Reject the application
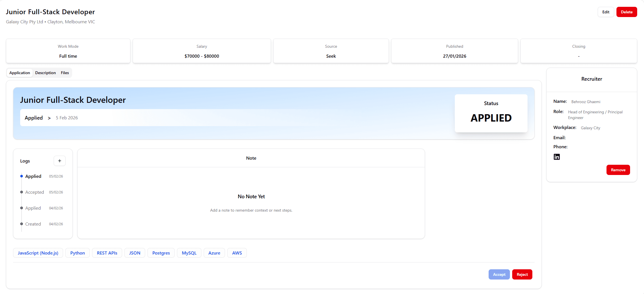This screenshot has height=294, width=644. 522,274
